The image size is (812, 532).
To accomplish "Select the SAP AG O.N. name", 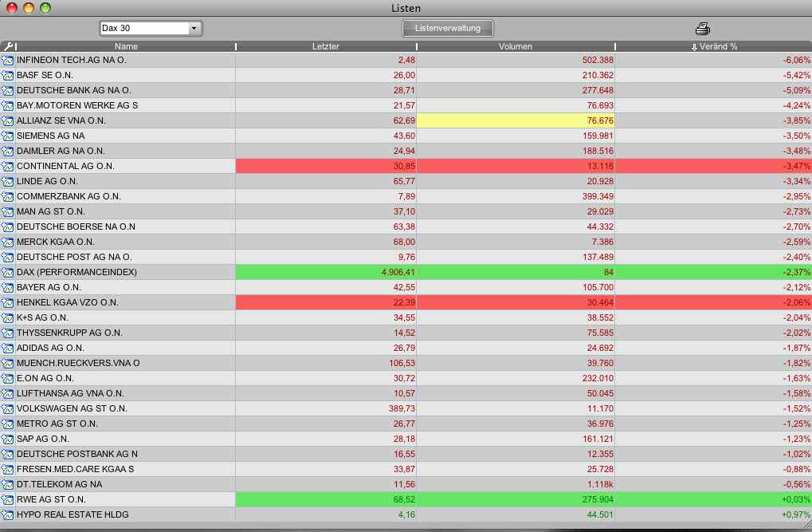I will (42, 439).
